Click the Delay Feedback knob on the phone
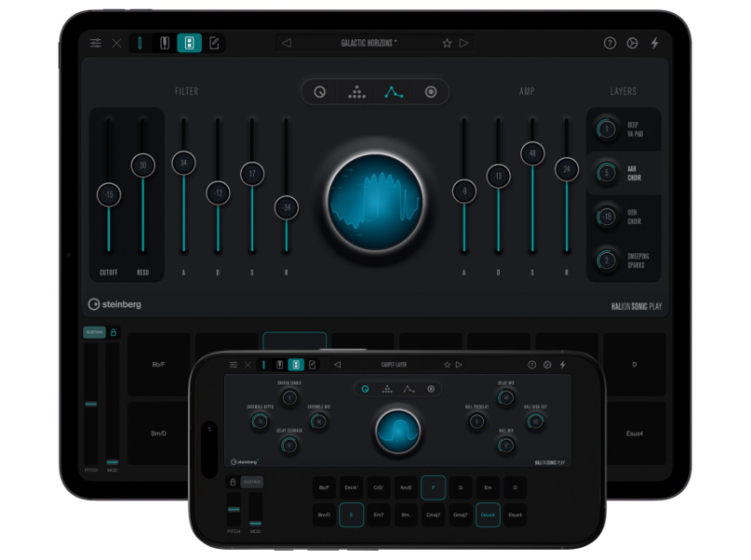Viewport: 751px width, 560px height. [x=290, y=445]
